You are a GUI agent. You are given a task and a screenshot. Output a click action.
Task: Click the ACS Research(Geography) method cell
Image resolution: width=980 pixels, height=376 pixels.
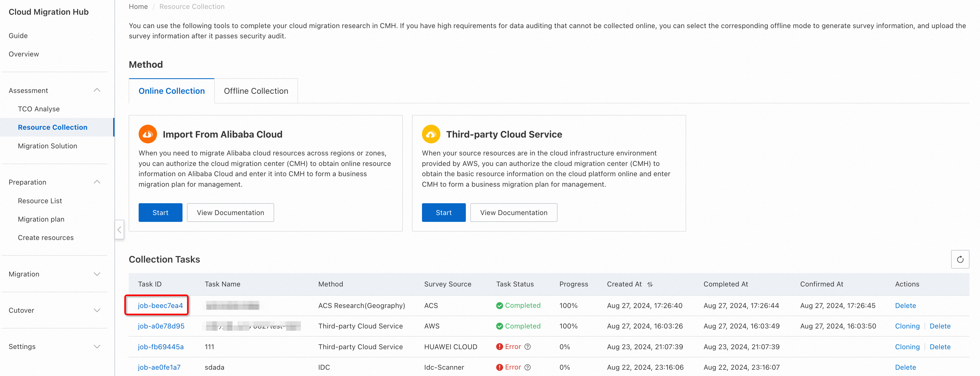pos(361,306)
